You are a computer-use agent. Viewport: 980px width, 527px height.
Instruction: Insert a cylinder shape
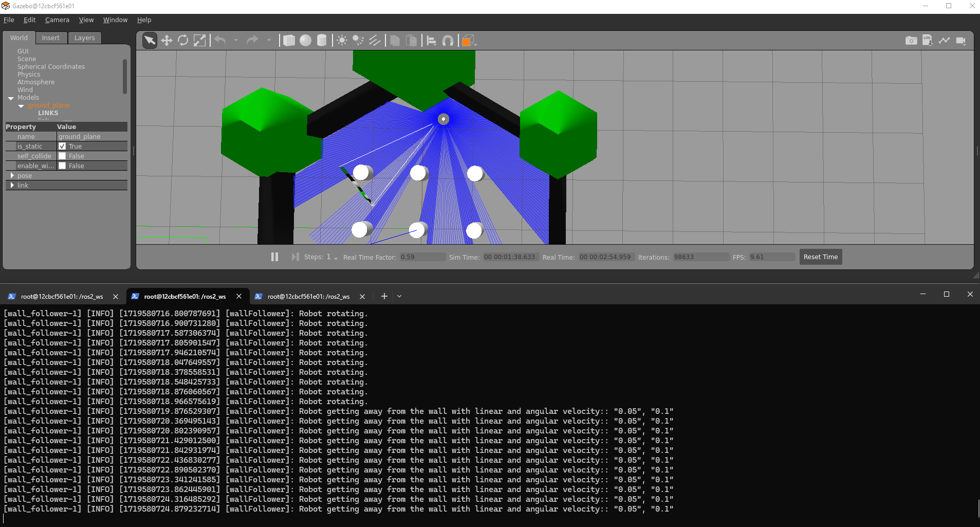tap(322, 41)
